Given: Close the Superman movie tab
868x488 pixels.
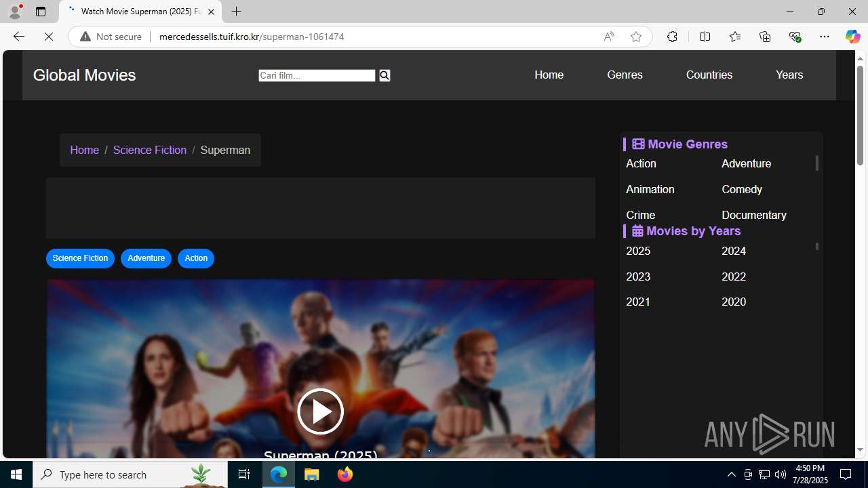Looking at the screenshot, I should 211,12.
